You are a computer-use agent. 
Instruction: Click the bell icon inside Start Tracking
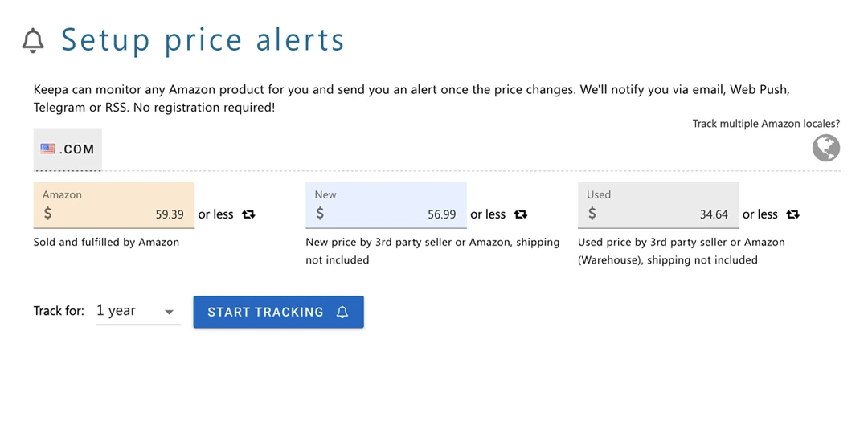[x=342, y=312]
